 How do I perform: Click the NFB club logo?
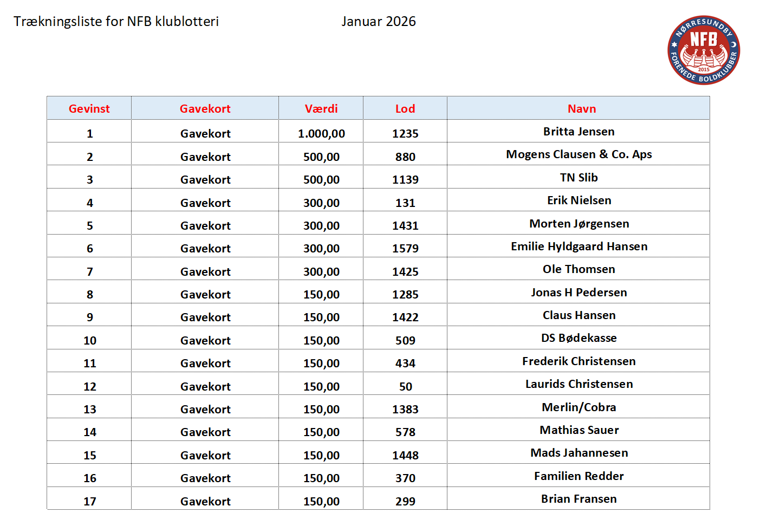coord(703,50)
